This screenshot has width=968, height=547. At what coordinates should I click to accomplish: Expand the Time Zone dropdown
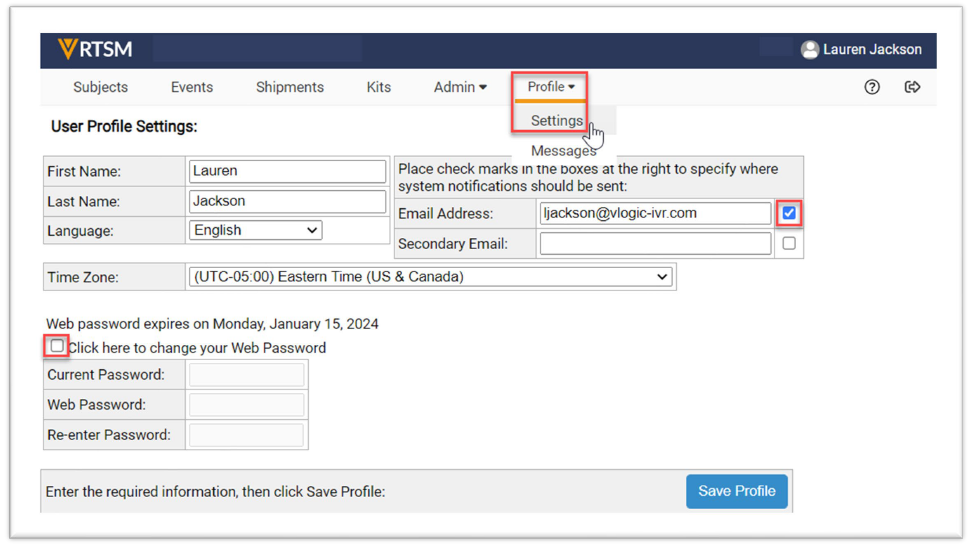click(x=431, y=277)
